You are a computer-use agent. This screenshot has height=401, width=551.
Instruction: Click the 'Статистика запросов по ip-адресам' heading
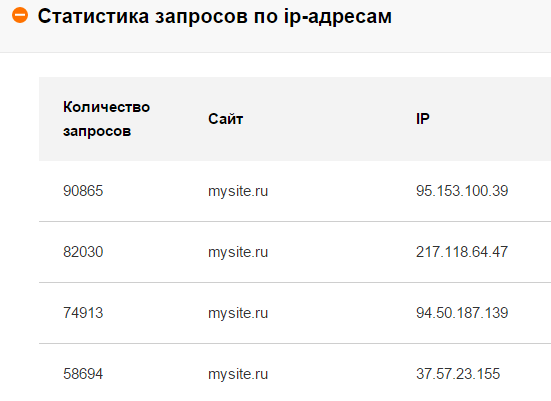coord(215,17)
